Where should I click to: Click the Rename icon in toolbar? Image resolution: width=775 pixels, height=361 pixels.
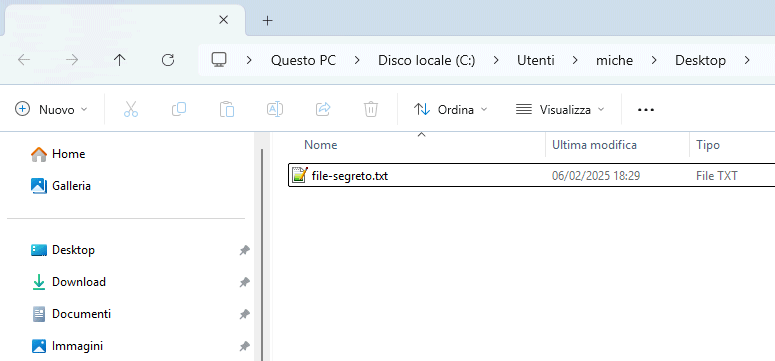[275, 109]
